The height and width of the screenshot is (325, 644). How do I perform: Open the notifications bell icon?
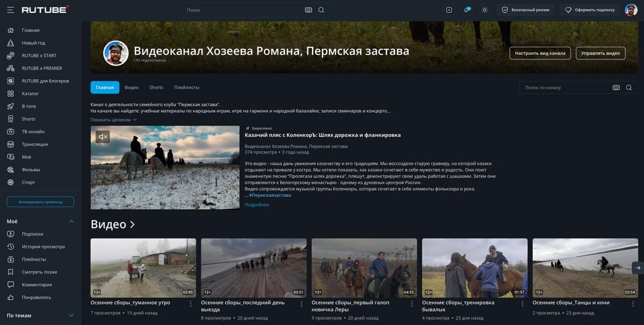point(467,10)
